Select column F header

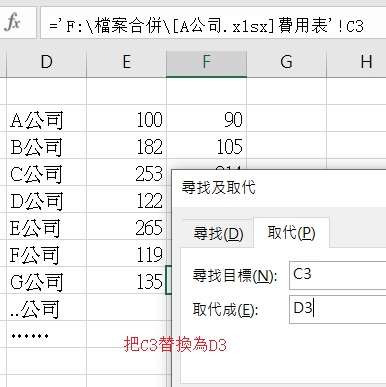[207, 62]
